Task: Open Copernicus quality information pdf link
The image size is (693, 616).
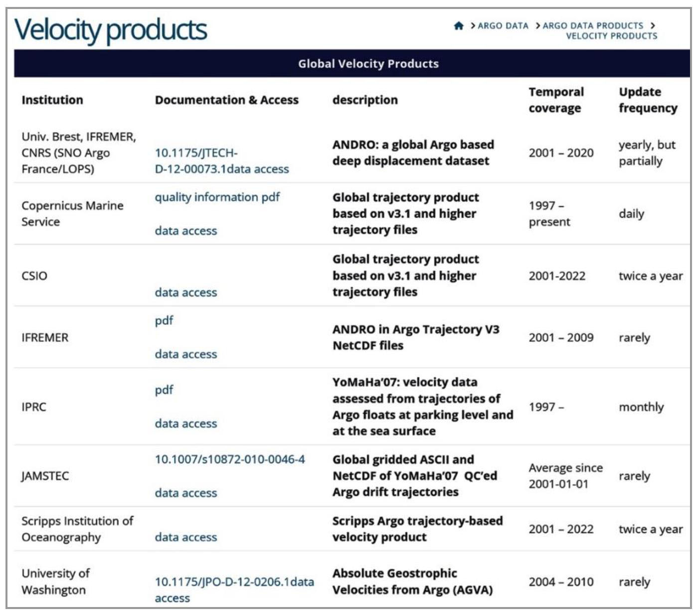Action: point(217,197)
